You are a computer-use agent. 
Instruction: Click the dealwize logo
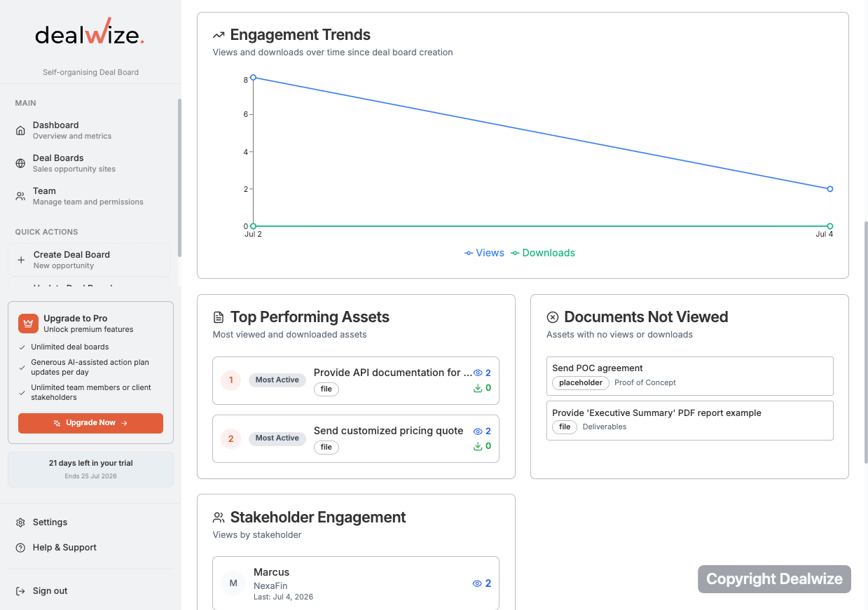(x=90, y=33)
